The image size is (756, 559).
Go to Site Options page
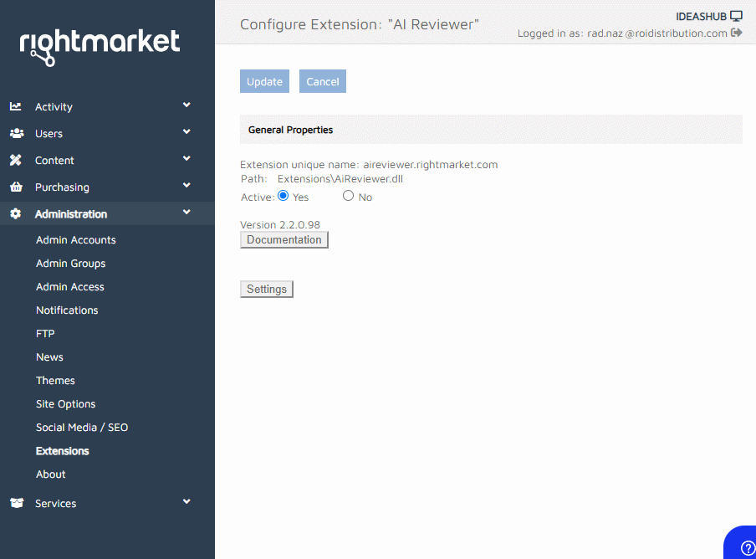tap(66, 404)
